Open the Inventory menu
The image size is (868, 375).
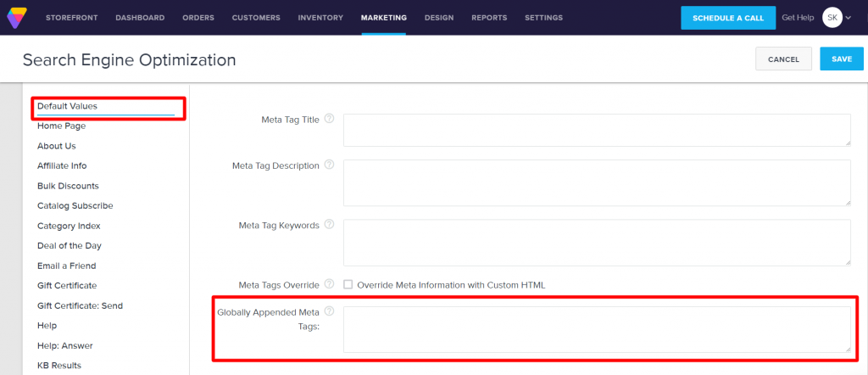[320, 18]
